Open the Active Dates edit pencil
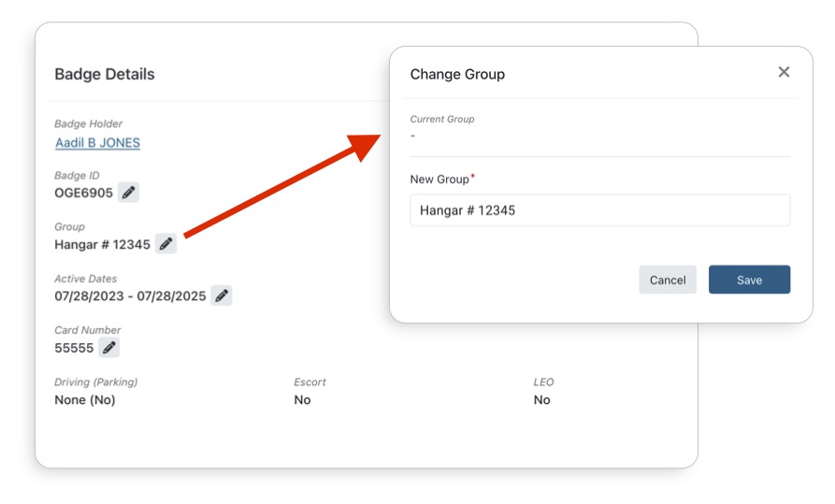The image size is (835, 504). (222, 295)
